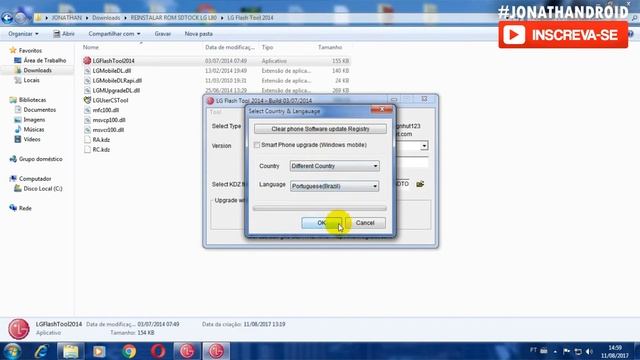
Task: Open File Explorer taskbar icon
Action: [70, 351]
